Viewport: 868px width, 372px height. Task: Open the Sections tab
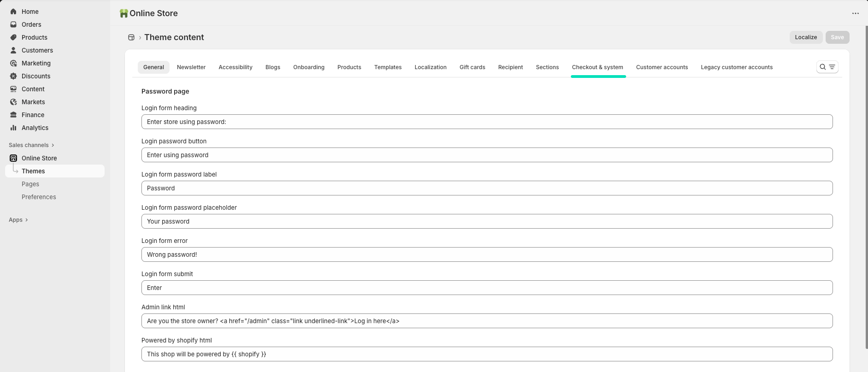coord(547,67)
